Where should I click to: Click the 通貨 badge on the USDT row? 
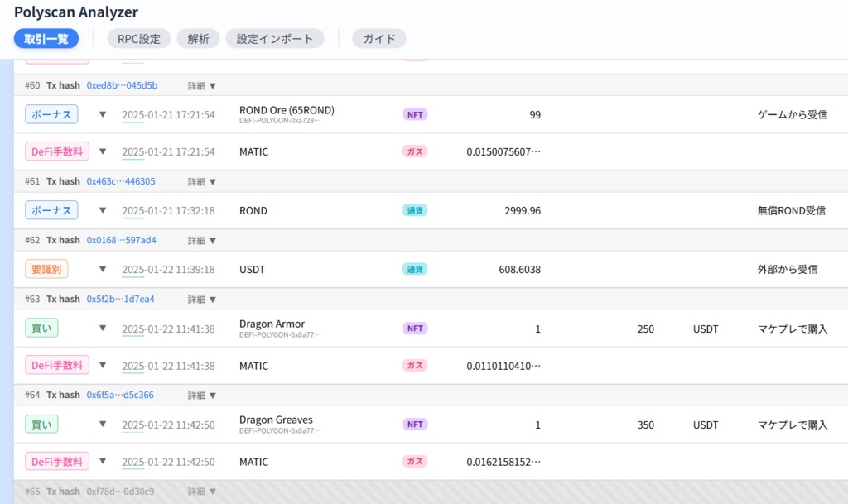click(x=415, y=269)
